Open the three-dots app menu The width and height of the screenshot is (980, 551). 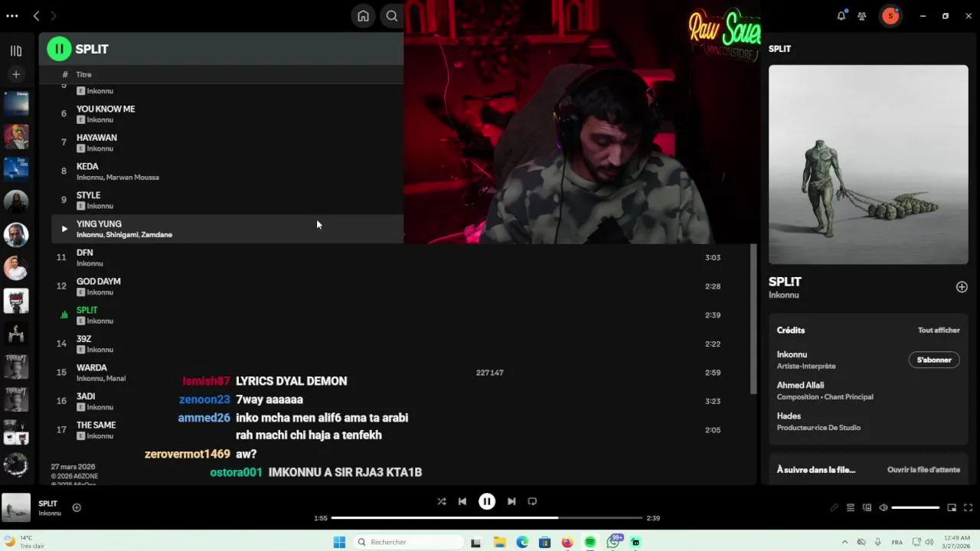tap(11, 16)
